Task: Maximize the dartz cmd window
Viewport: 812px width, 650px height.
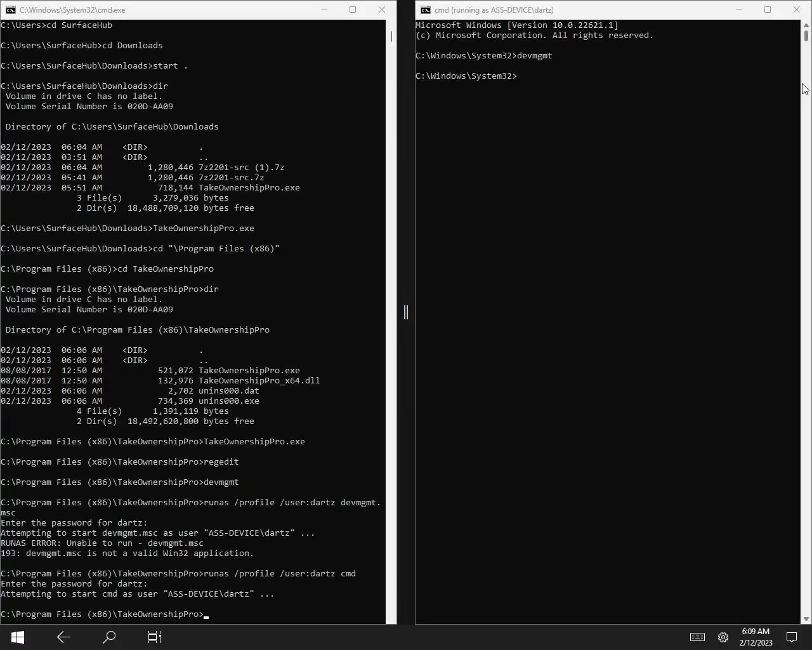Action: [x=768, y=10]
